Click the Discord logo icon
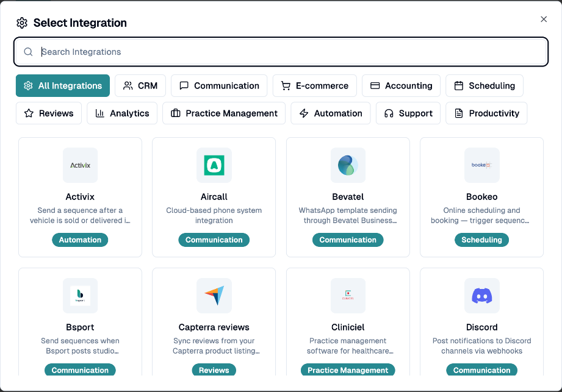The height and width of the screenshot is (392, 562). 481,296
